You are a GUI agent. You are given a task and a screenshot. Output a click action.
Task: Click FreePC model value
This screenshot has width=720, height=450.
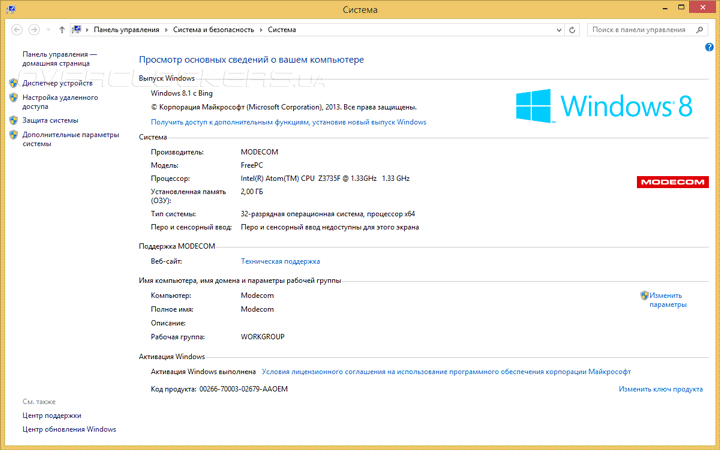coord(252,165)
